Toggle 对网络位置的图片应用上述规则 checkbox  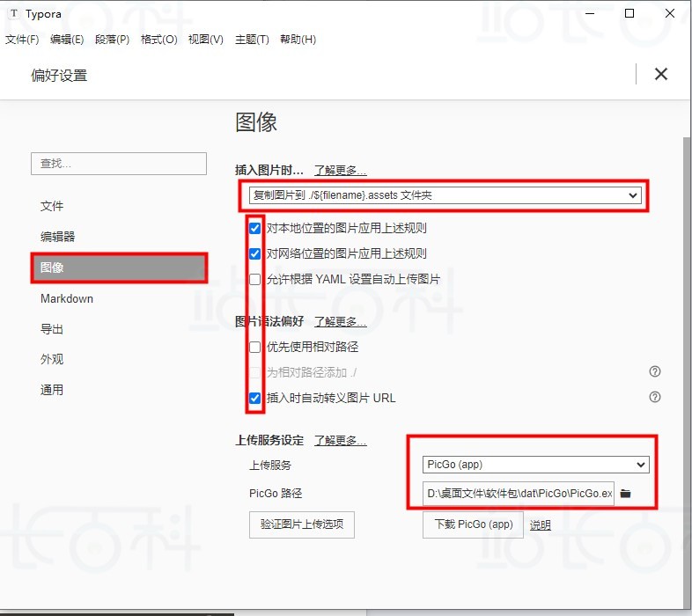coord(254,253)
